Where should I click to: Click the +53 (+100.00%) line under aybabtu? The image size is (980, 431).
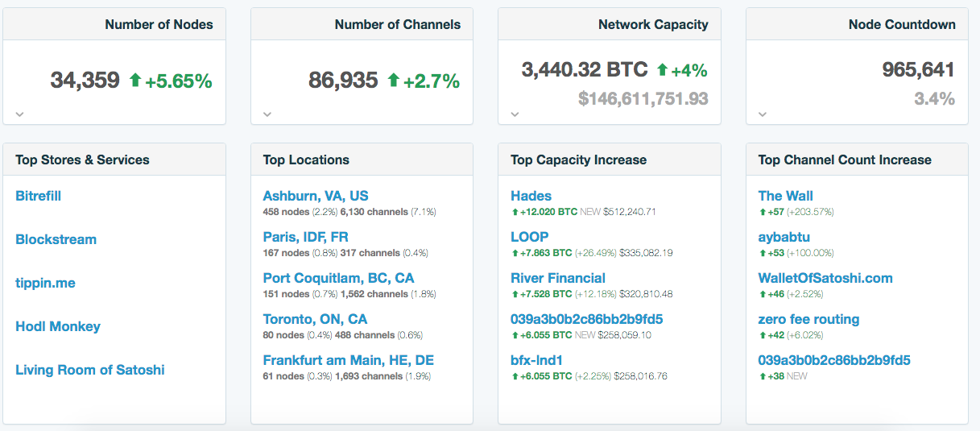pos(796,253)
